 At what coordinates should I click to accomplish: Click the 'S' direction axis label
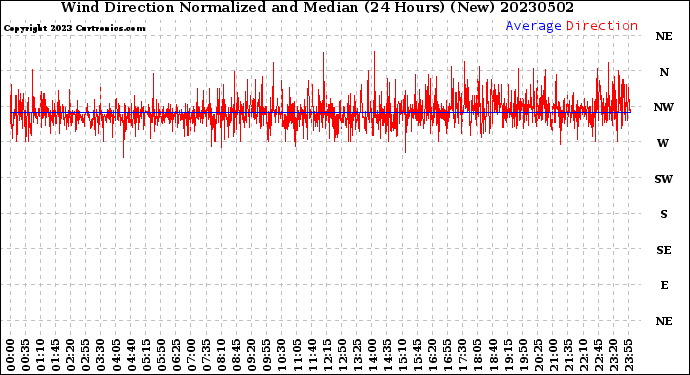point(664,214)
